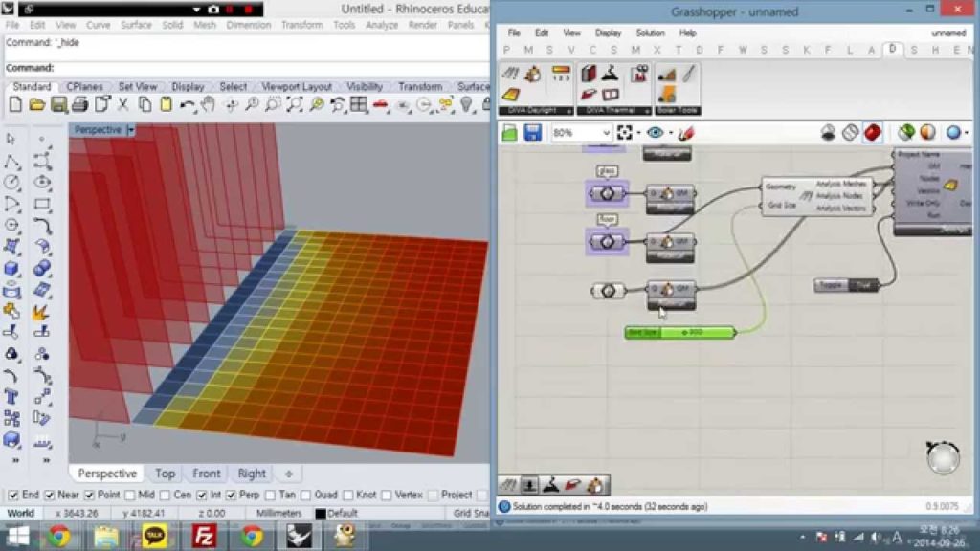Disable the Near osnap checkbox
Image resolution: width=980 pixels, height=551 pixels.
[48, 495]
